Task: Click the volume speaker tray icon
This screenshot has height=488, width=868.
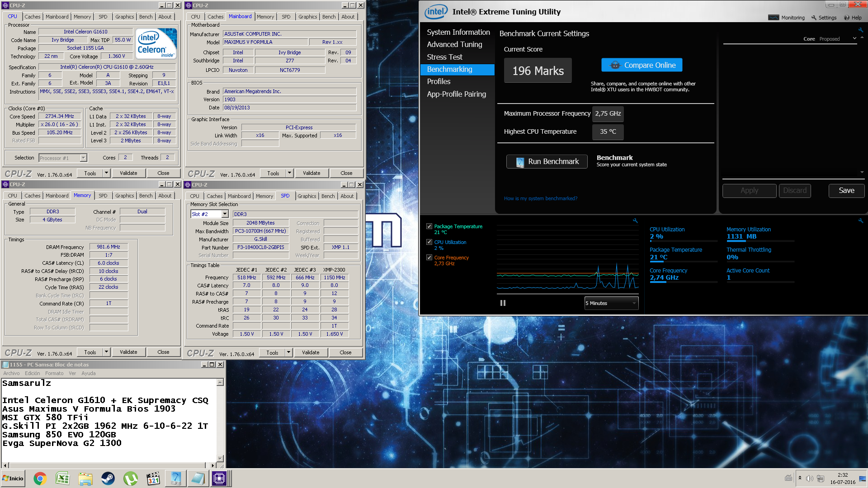Action: pyautogui.click(x=810, y=478)
